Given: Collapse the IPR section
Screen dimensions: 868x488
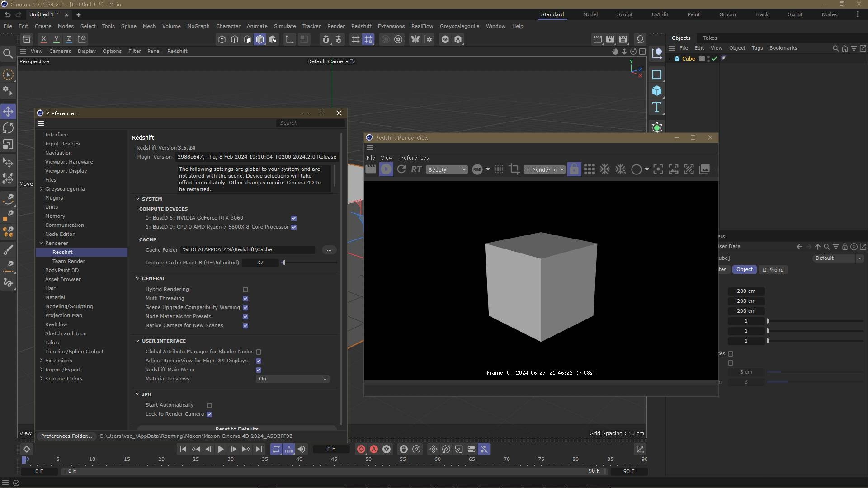Looking at the screenshot, I should [x=137, y=394].
